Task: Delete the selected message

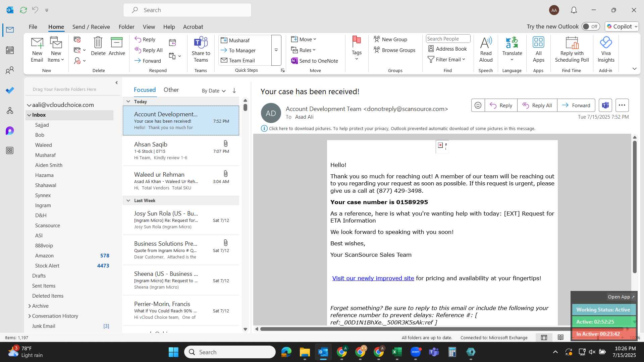Action: point(98,47)
